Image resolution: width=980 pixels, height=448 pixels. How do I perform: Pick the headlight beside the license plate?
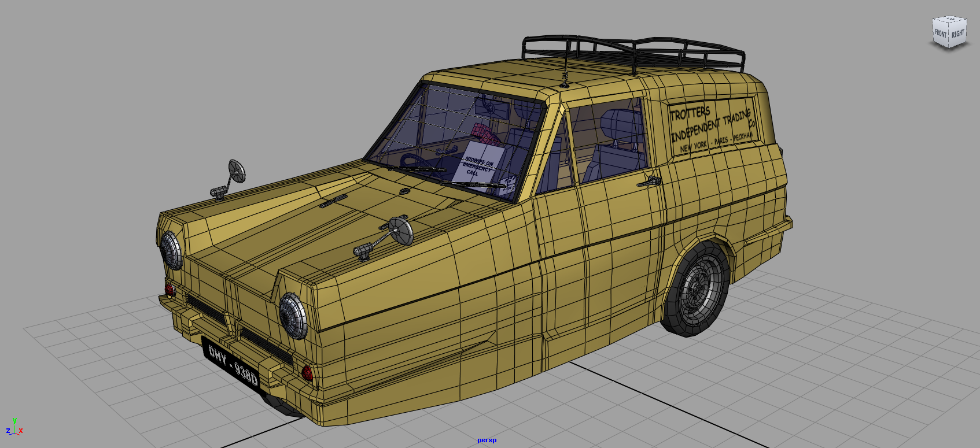(x=293, y=316)
